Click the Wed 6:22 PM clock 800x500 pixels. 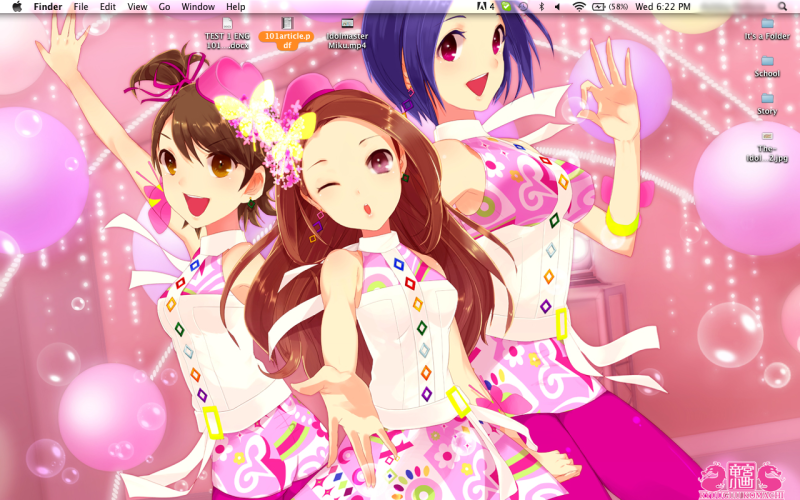click(663, 7)
